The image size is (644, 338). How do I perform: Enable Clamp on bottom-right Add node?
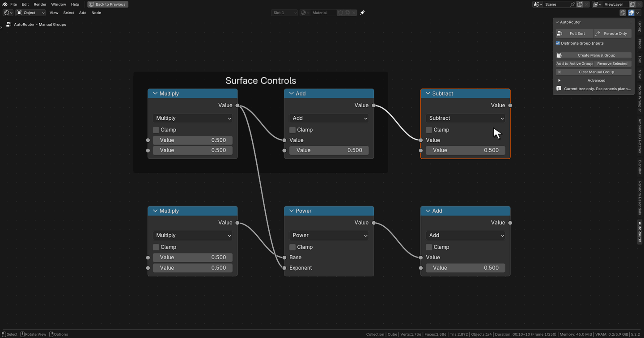coord(429,247)
